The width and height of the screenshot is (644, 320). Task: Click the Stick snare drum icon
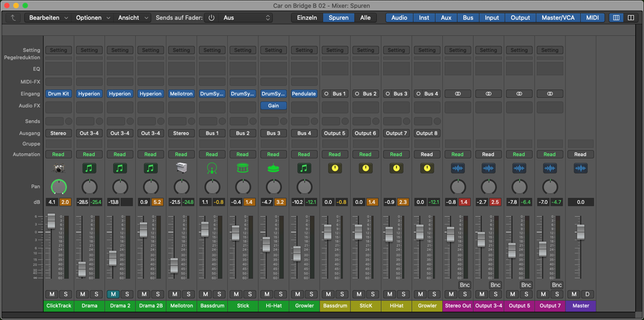(242, 169)
